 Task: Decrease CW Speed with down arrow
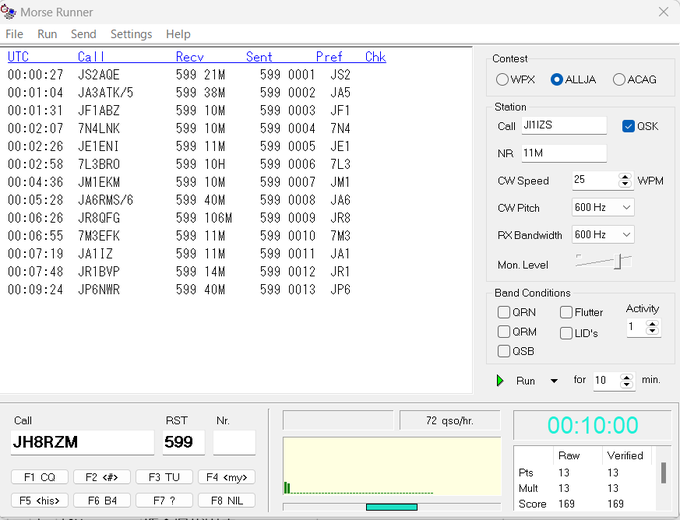[625, 184]
